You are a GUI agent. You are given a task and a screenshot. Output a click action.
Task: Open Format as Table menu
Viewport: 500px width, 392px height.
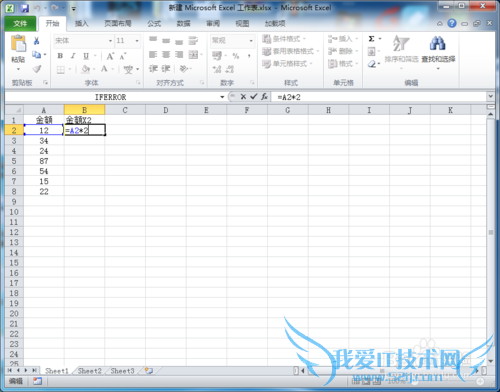tap(290, 51)
